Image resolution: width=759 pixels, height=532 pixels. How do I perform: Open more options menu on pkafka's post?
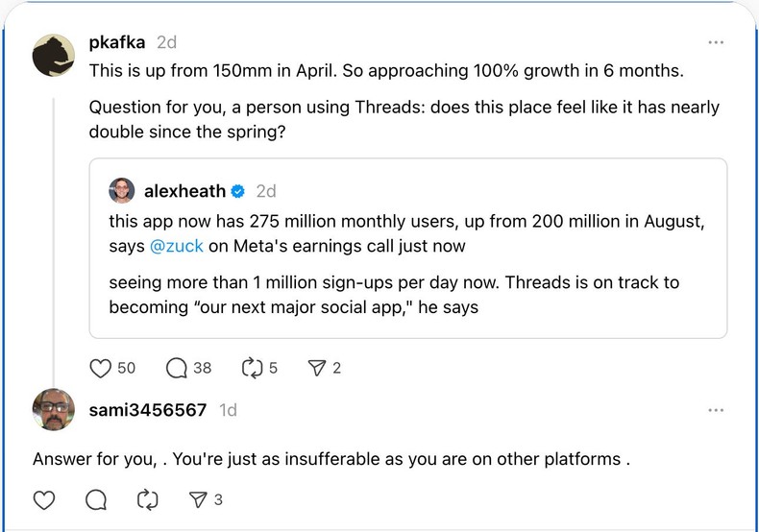pos(716,43)
